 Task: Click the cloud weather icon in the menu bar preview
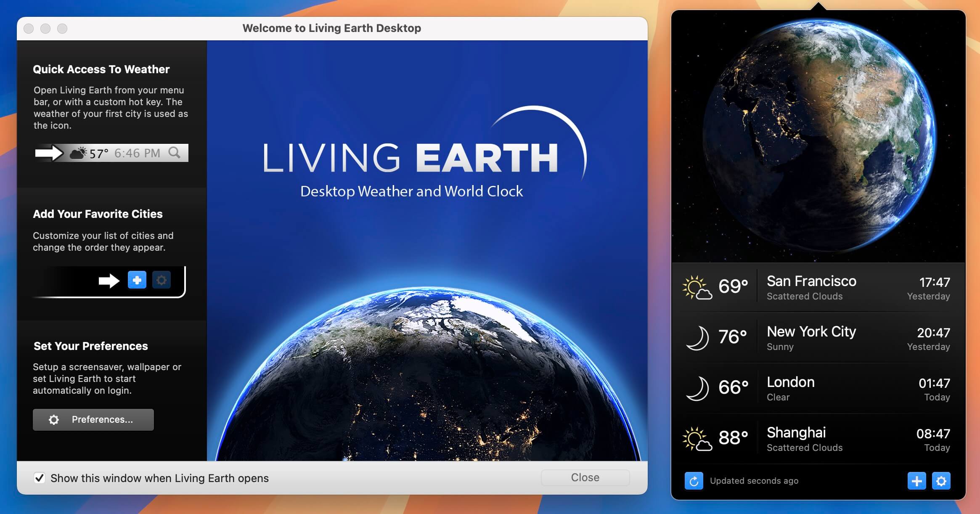point(78,153)
